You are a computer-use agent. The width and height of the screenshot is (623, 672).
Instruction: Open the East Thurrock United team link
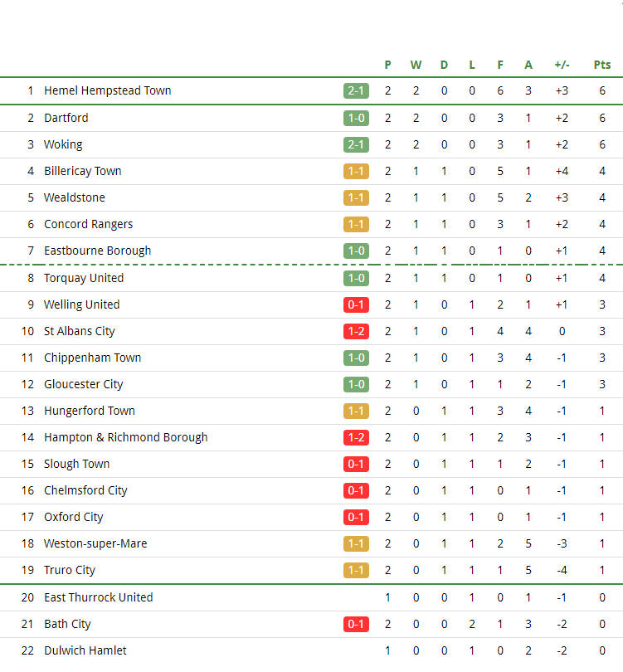click(99, 597)
